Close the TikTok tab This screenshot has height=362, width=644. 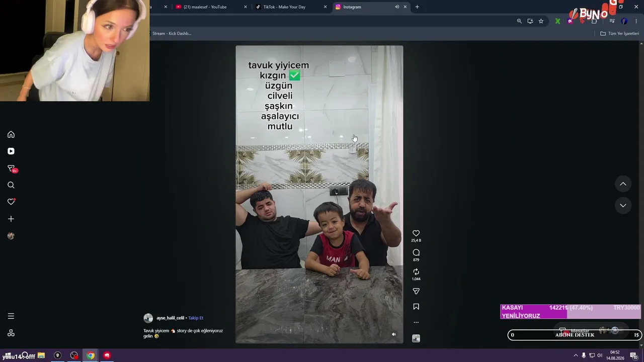click(325, 7)
